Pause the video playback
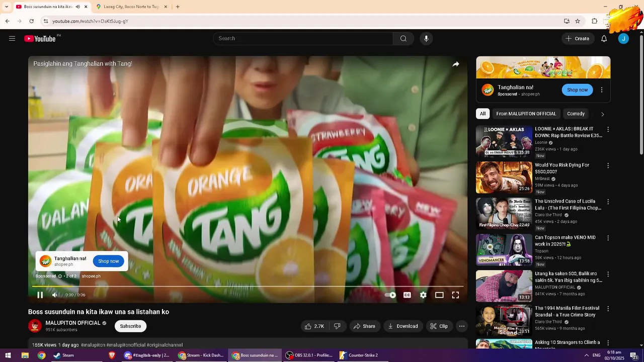This screenshot has width=644, height=362. [40, 295]
